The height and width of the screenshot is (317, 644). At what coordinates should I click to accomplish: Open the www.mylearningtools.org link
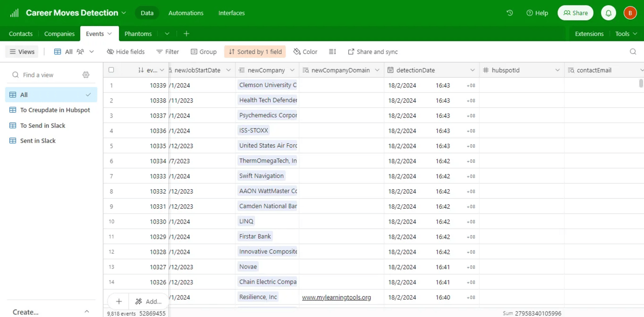[x=336, y=297]
